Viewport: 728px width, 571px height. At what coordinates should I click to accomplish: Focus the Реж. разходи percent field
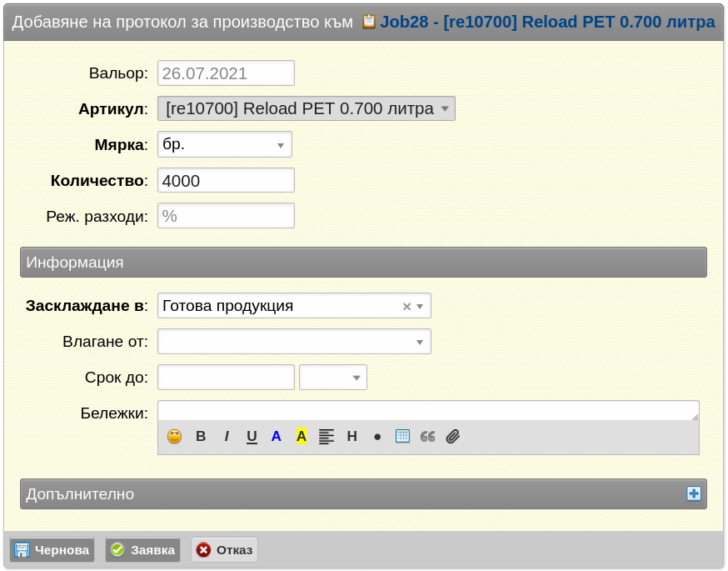point(226,216)
